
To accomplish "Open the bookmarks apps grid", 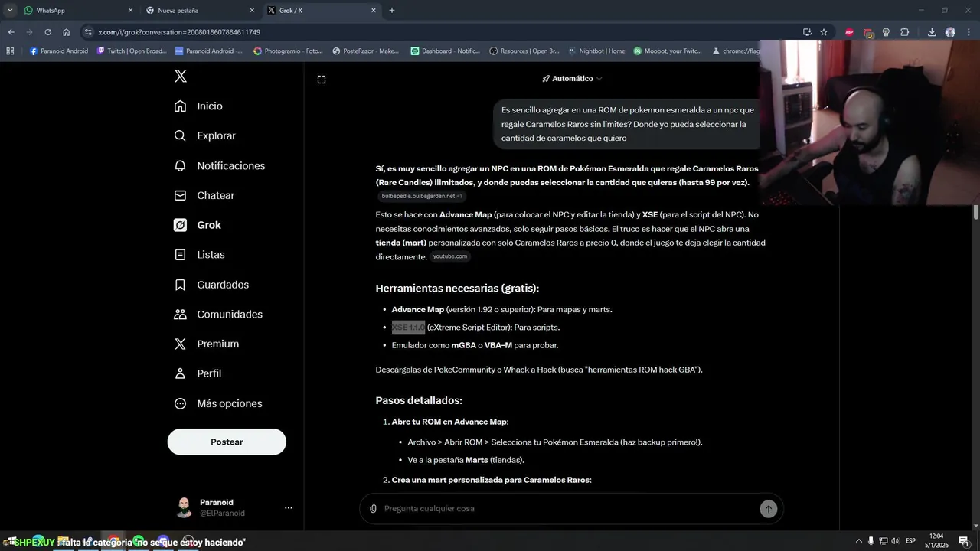I will coord(10,51).
